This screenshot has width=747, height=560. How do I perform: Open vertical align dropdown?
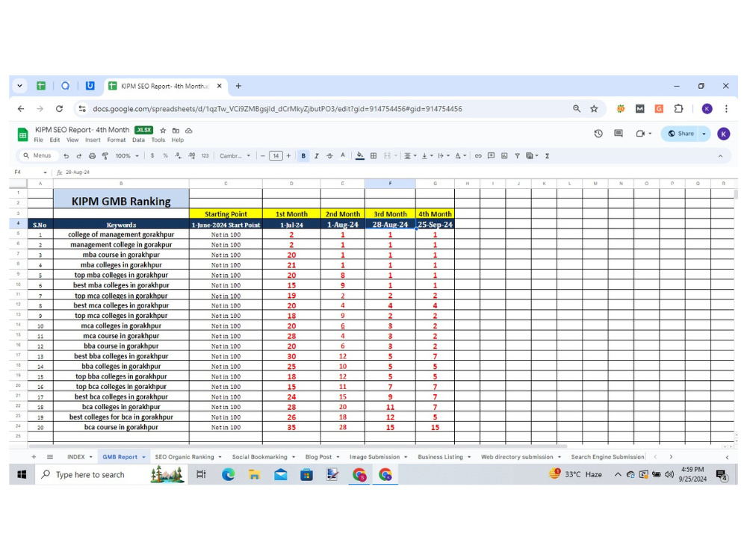tap(427, 156)
